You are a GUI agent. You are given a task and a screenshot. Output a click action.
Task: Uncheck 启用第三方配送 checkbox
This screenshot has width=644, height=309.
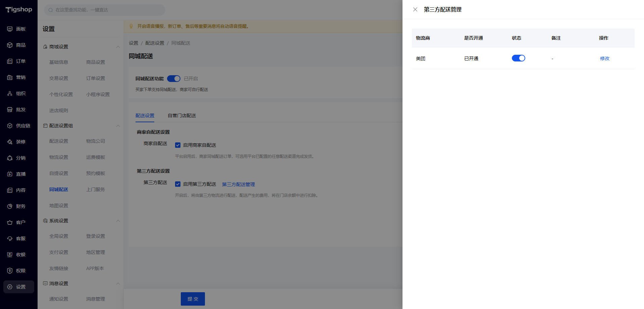(178, 184)
